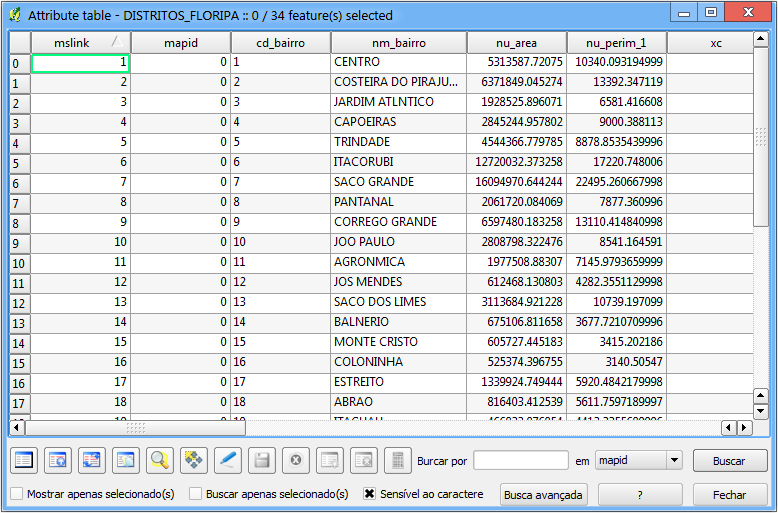
Task: Click QGIS icon in window title bar
Action: pos(15,15)
